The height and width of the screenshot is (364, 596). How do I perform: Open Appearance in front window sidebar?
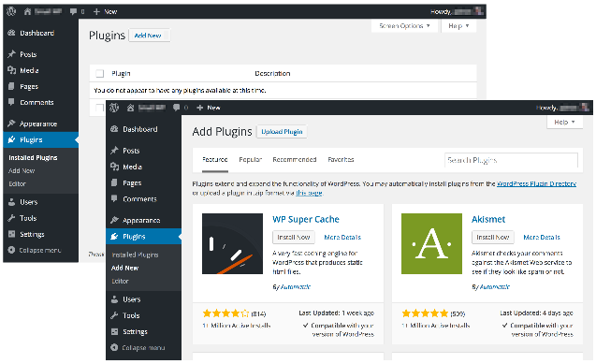coord(136,220)
